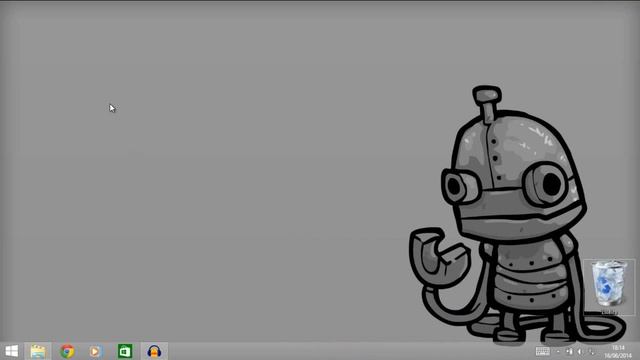
Task: Launch Google Chrome from the taskbar
Action: pyautogui.click(x=67, y=351)
